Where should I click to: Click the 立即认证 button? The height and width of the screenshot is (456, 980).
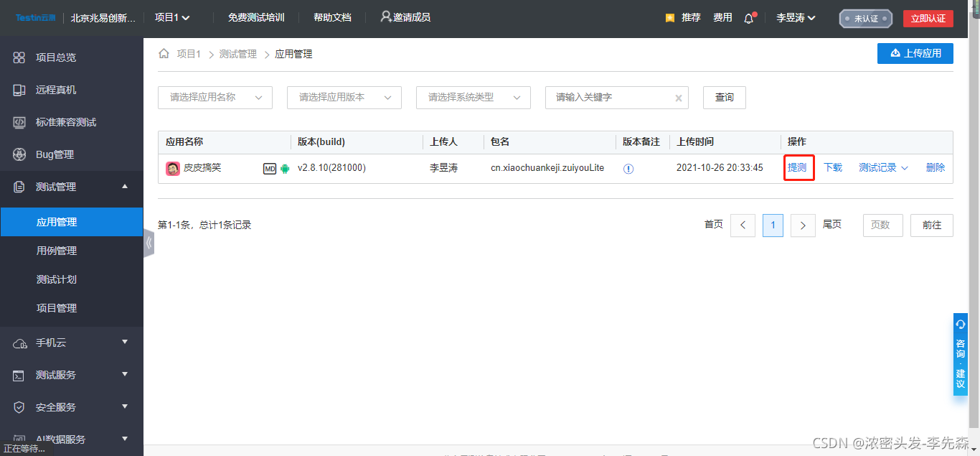[x=928, y=19]
